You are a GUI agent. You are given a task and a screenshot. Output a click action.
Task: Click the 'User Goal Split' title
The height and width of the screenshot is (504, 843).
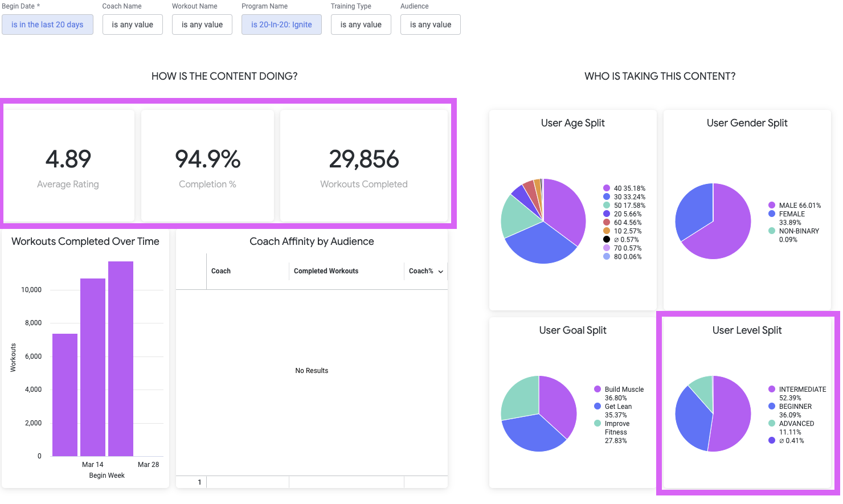[x=573, y=330]
